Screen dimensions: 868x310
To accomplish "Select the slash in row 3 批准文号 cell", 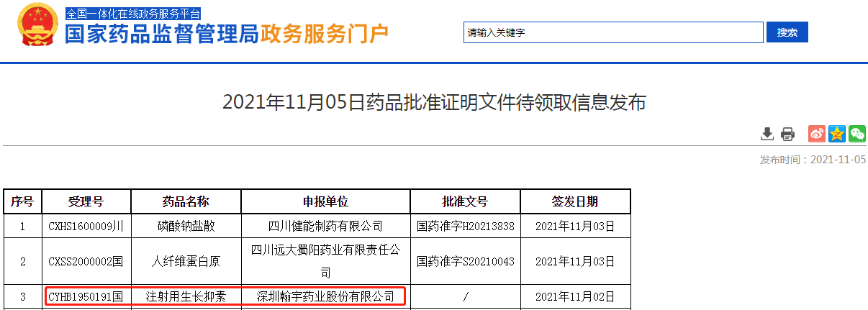I will click(x=465, y=296).
